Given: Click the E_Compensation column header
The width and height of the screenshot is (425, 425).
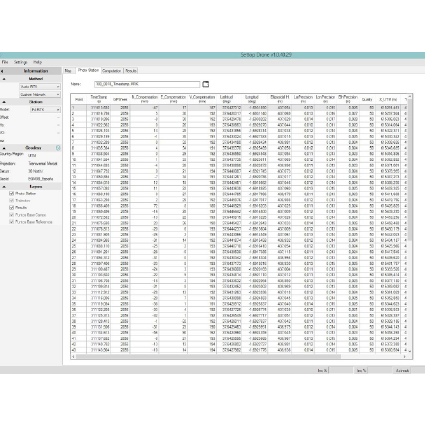Looking at the screenshot, I should (x=173, y=99).
